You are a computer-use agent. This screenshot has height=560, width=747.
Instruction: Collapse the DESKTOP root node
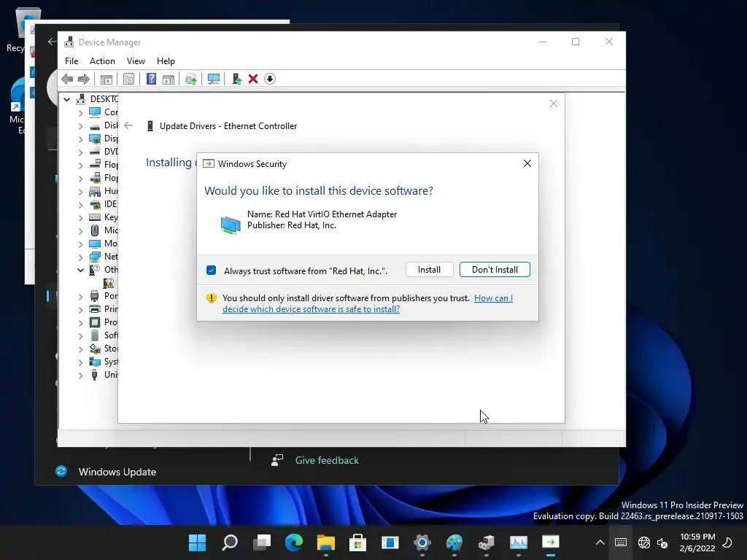66,99
